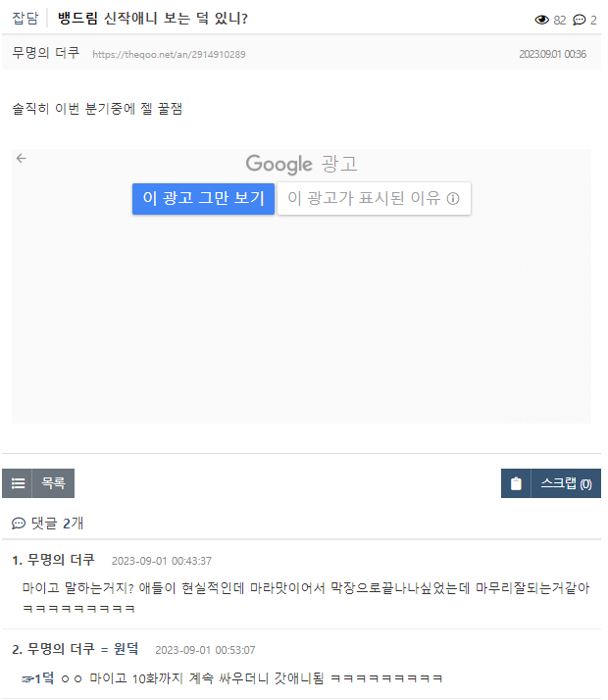Click the comment bubble icon beside 2
The height and width of the screenshot is (700, 608).
click(579, 20)
